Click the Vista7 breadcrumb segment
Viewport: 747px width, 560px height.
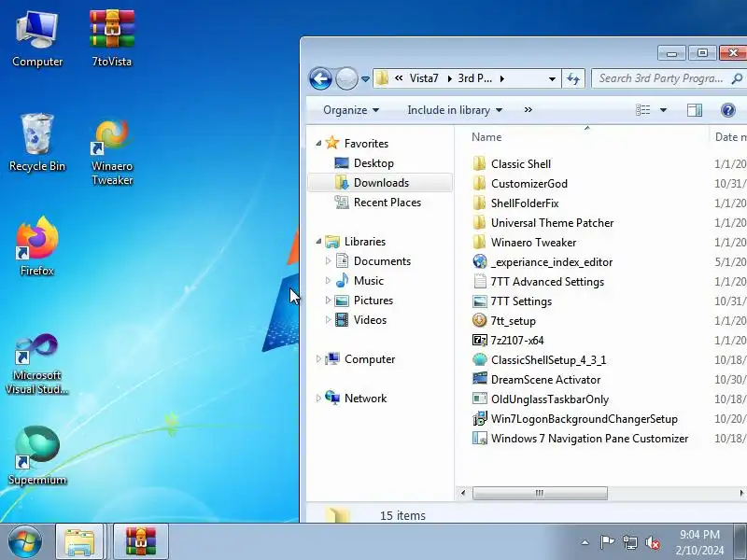click(x=424, y=78)
